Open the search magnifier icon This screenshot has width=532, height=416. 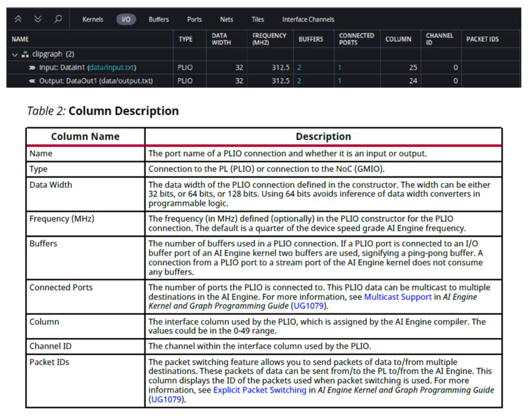(x=57, y=19)
